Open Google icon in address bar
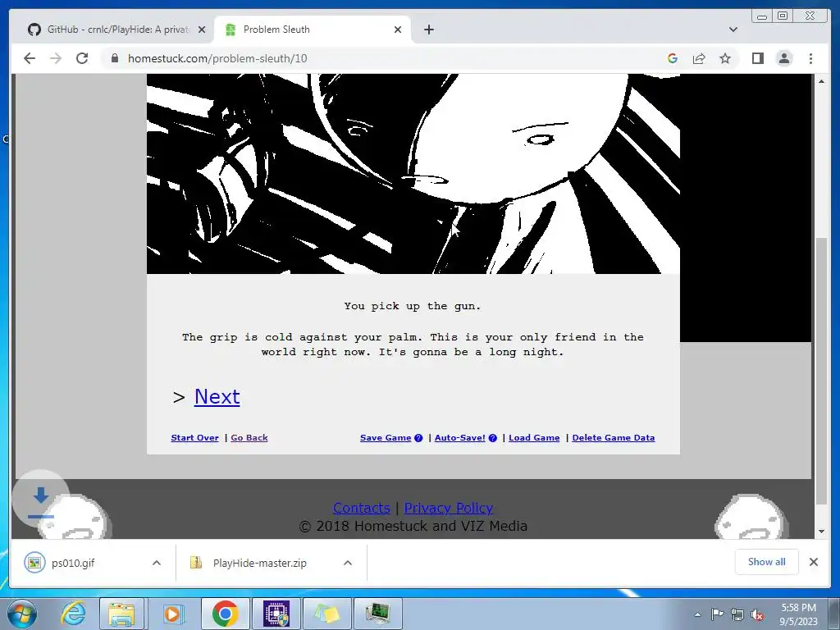840x630 pixels. (673, 58)
